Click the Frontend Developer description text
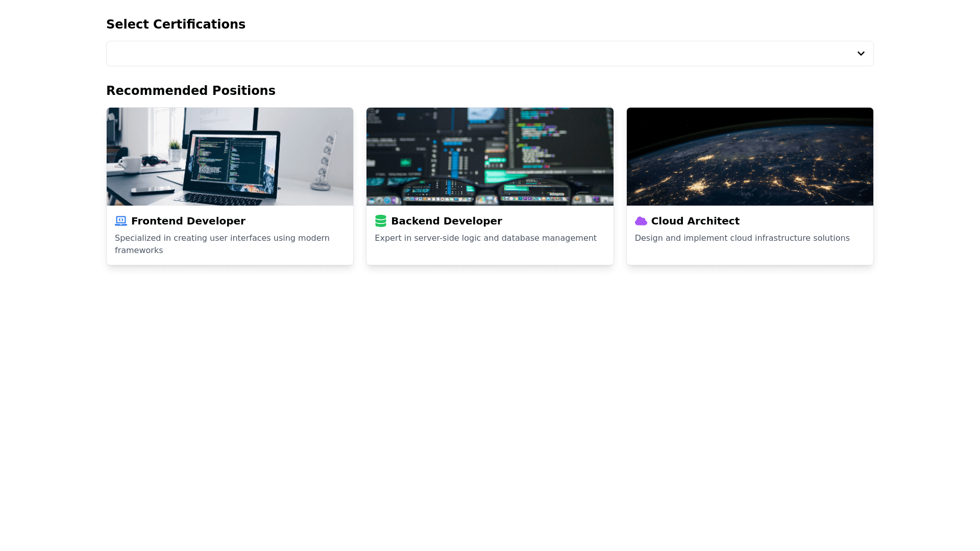 (x=222, y=238)
